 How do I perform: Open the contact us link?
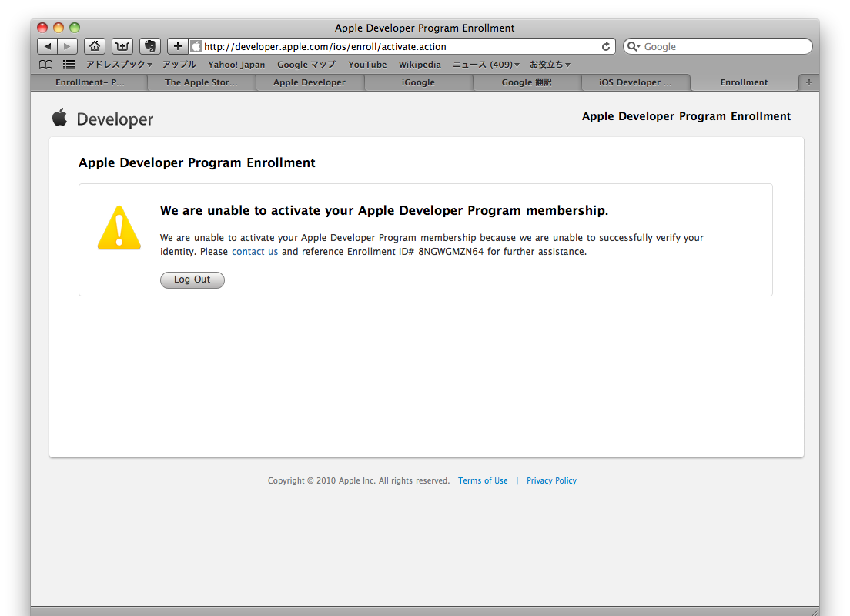(255, 252)
